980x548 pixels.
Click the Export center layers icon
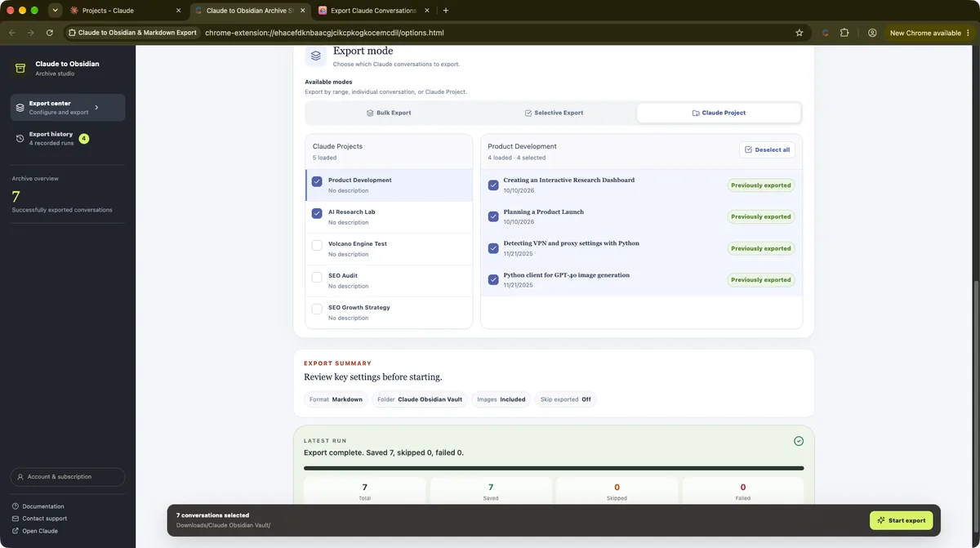(20, 108)
